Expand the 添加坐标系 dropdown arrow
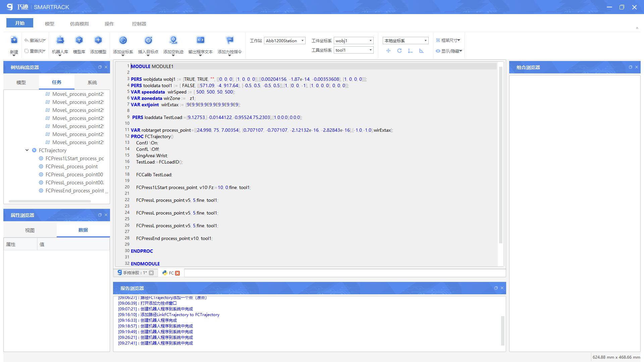The image size is (644, 362). (x=123, y=56)
